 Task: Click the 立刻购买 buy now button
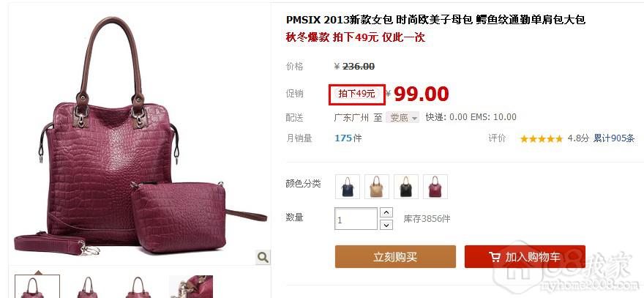point(395,257)
